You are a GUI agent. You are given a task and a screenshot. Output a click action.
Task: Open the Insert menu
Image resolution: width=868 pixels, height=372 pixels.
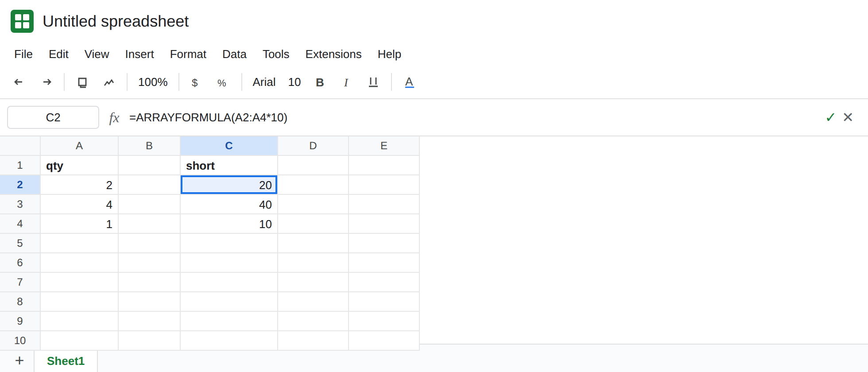pos(139,54)
